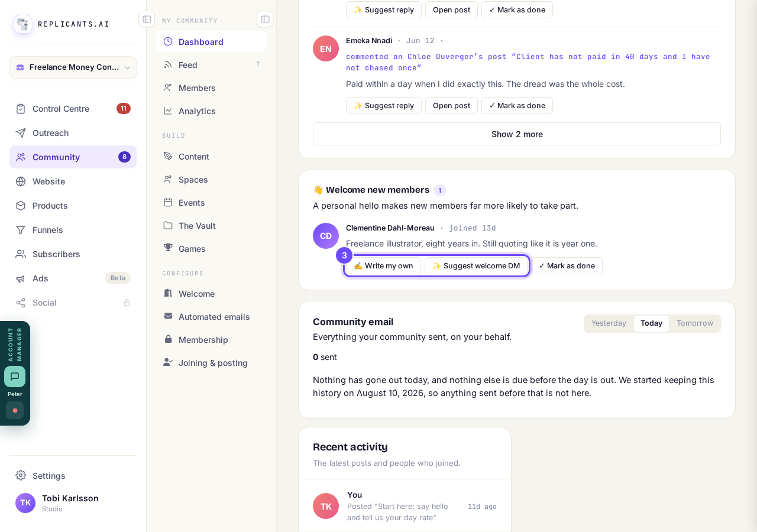Click Write my own for Clementine
This screenshot has width=757, height=532.
(383, 266)
